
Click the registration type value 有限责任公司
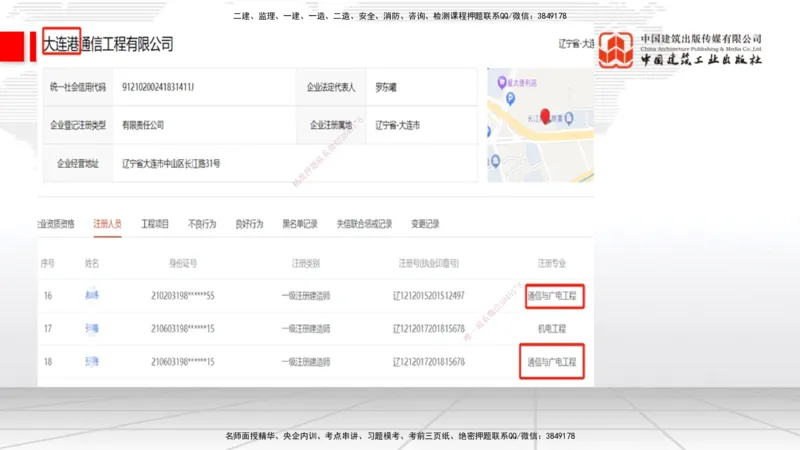pos(143,125)
